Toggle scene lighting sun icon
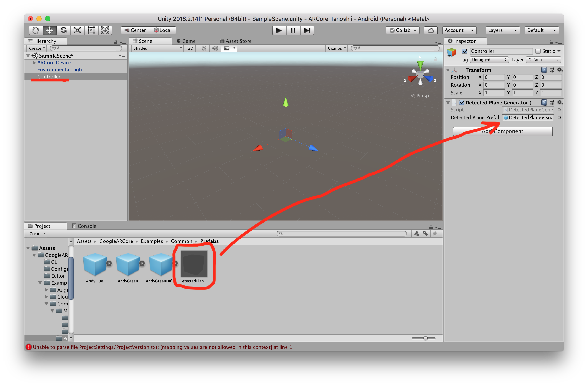Screen dimensions: 588x386 click(x=204, y=48)
